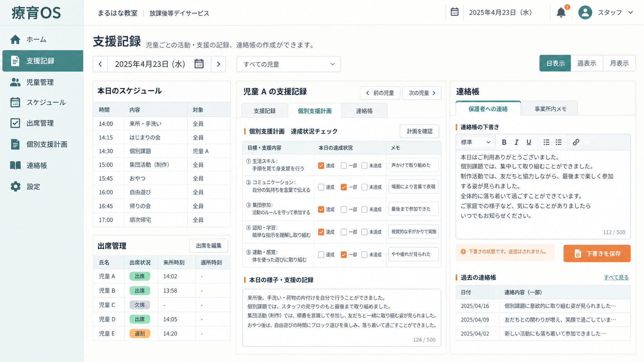The image size is (644, 362).
Task: Click the 児童管理 people icon
Action: [15, 82]
